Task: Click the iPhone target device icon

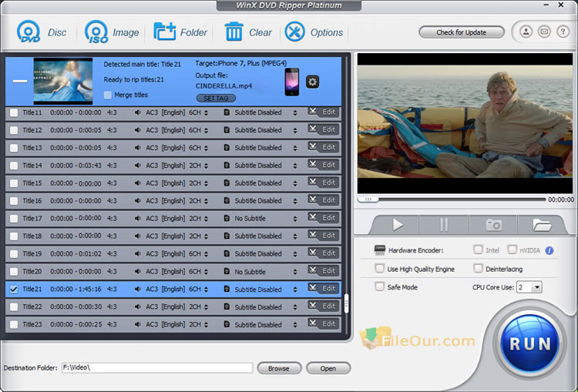Action: pos(292,82)
